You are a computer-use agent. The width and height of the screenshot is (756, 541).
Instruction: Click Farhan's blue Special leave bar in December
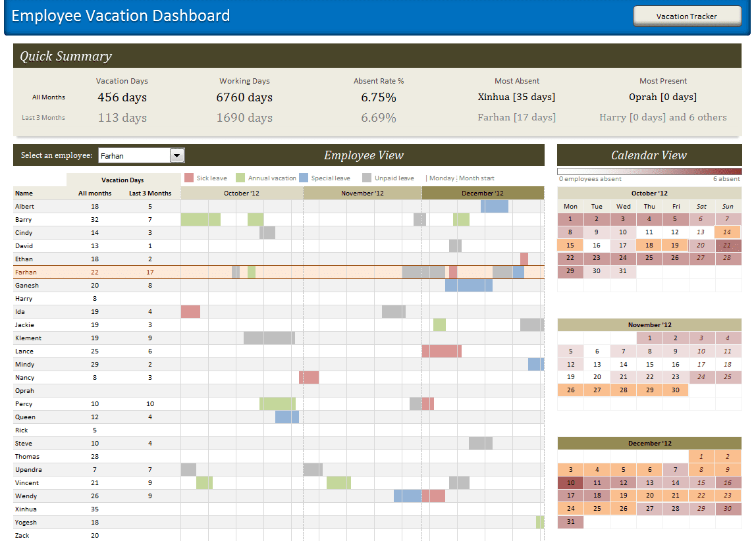(518, 271)
